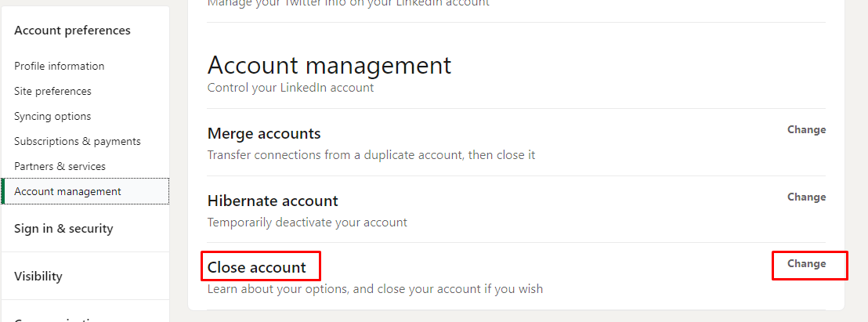This screenshot has width=868, height=322.
Task: Click the "Control your LinkedIn account" subtitle
Action: [x=290, y=88]
